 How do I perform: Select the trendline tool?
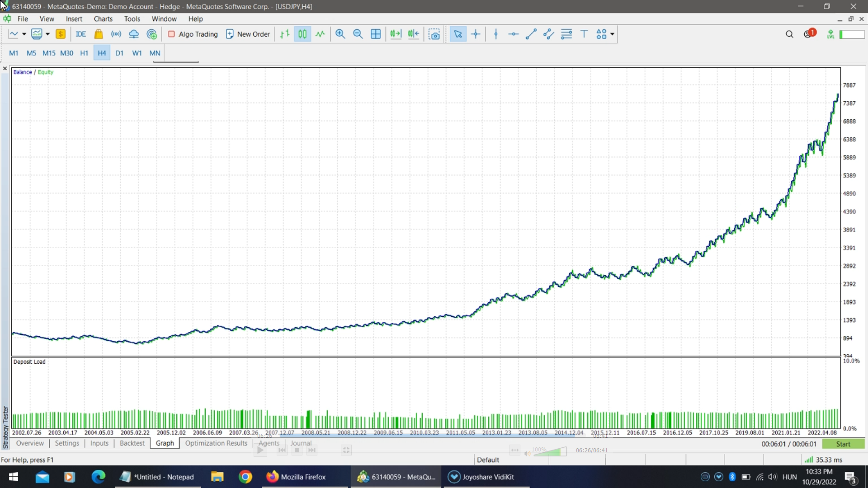pos(531,34)
